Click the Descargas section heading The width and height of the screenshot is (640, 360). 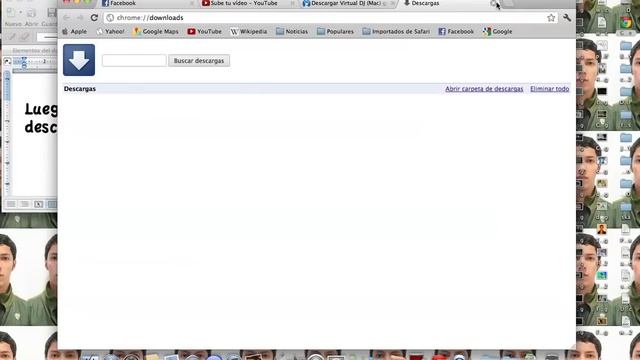(x=80, y=89)
